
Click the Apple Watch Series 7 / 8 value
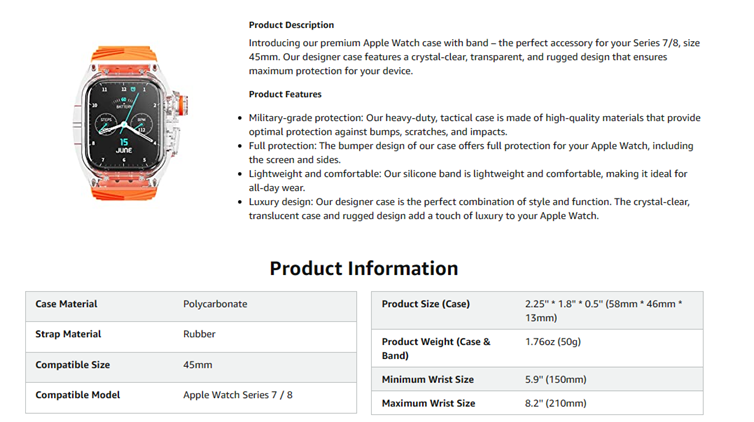coord(238,395)
